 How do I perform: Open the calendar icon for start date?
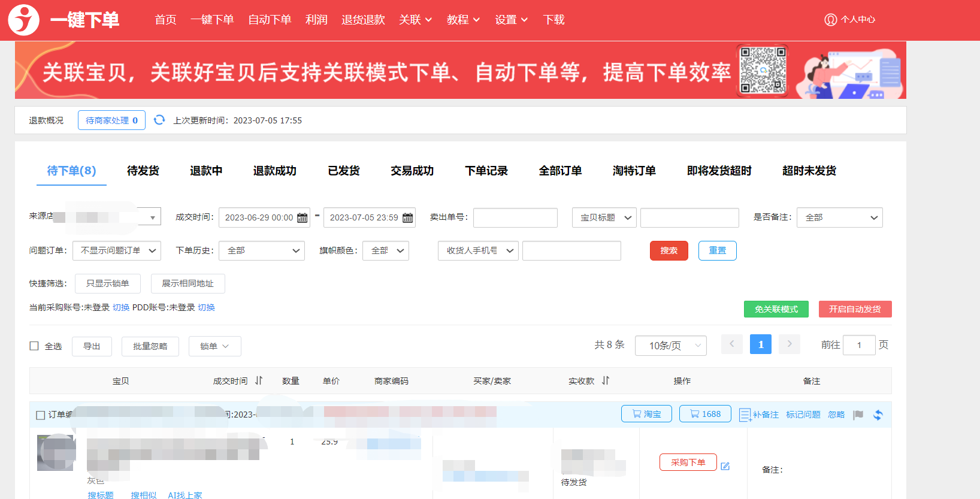pos(303,217)
